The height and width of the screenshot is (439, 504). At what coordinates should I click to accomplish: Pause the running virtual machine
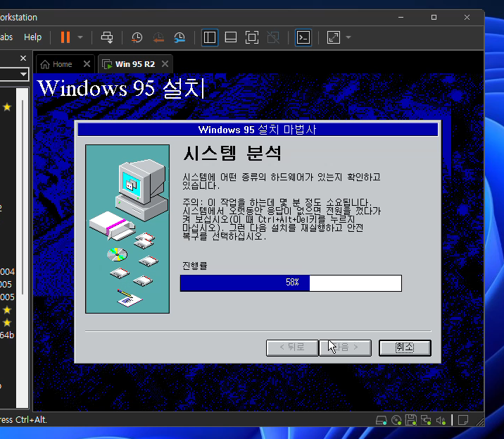pyautogui.click(x=65, y=37)
